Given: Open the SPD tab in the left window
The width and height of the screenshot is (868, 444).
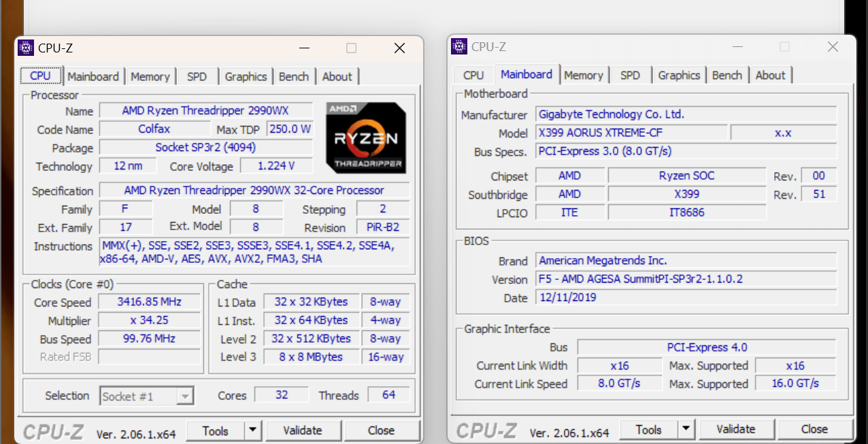Looking at the screenshot, I should tap(197, 76).
